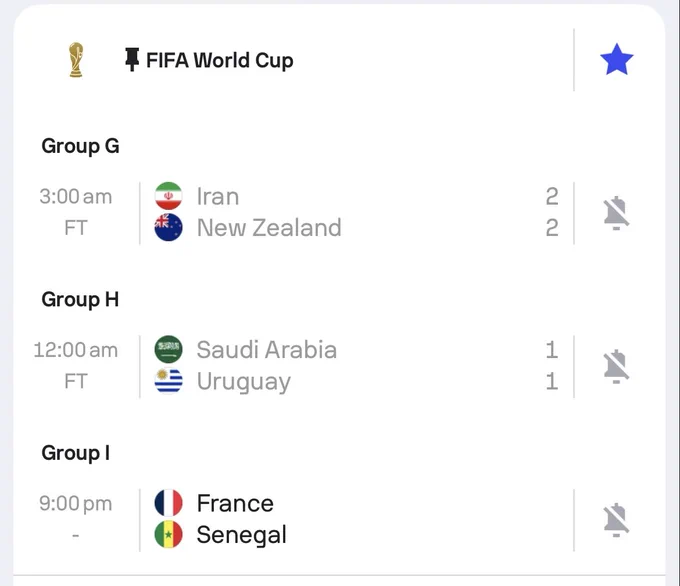Open Iran team name in match row

(218, 196)
